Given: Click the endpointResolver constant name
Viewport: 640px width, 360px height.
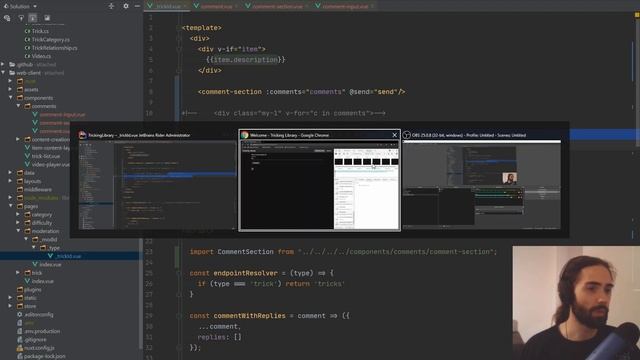Looking at the screenshot, I should [x=246, y=273].
